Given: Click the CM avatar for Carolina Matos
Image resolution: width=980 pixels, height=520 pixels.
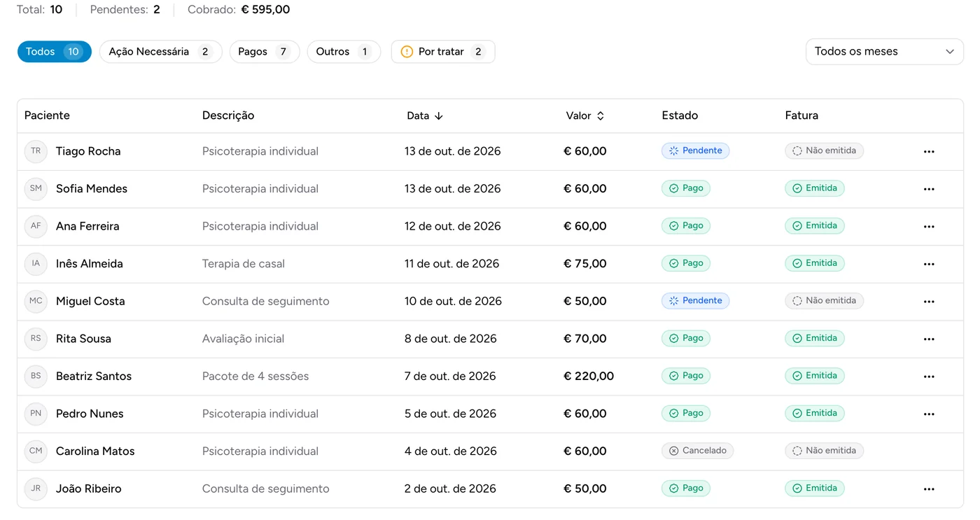Looking at the screenshot, I should click(x=36, y=451).
